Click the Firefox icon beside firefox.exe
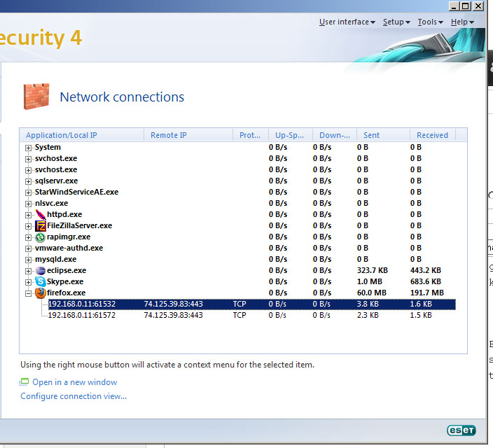This screenshot has height=448, width=493. (x=41, y=293)
